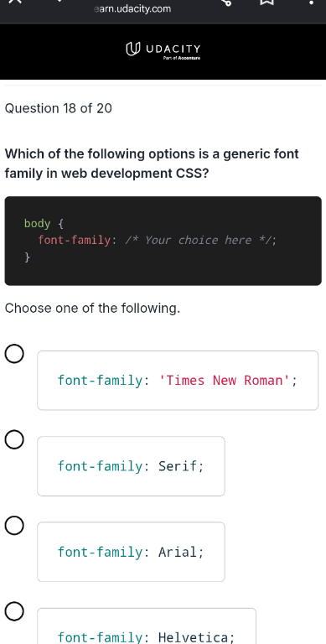Screen dimensions: 326x644
Task: Select the radio button for Arial
Action: [14, 526]
